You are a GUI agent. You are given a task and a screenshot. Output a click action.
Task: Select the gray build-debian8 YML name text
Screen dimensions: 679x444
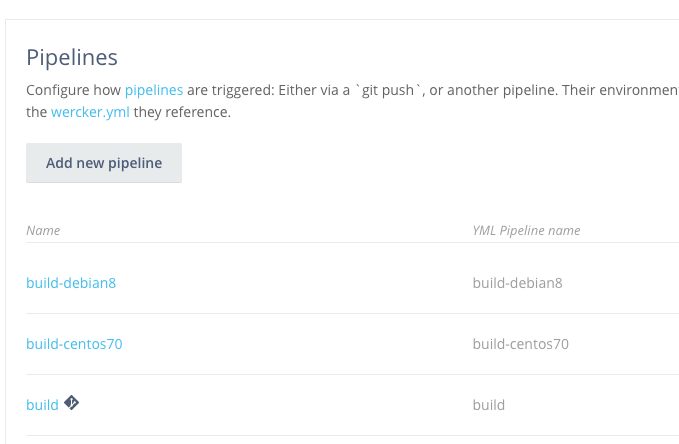click(x=517, y=283)
